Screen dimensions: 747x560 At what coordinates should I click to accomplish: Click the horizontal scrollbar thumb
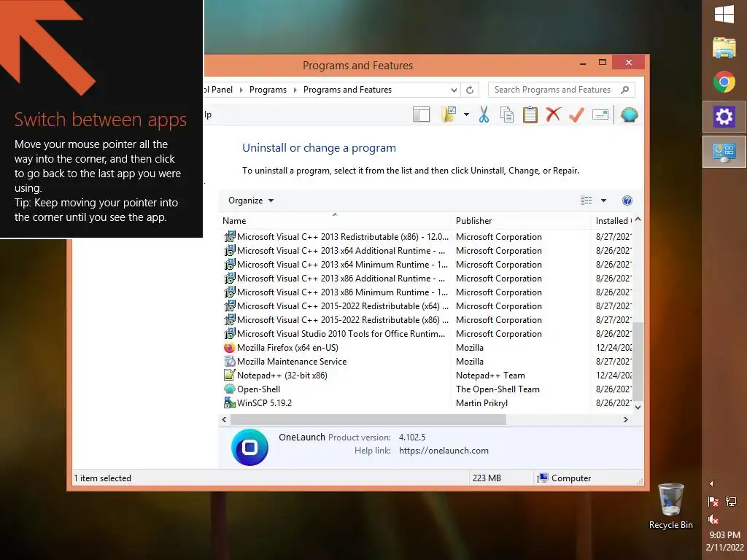point(368,419)
